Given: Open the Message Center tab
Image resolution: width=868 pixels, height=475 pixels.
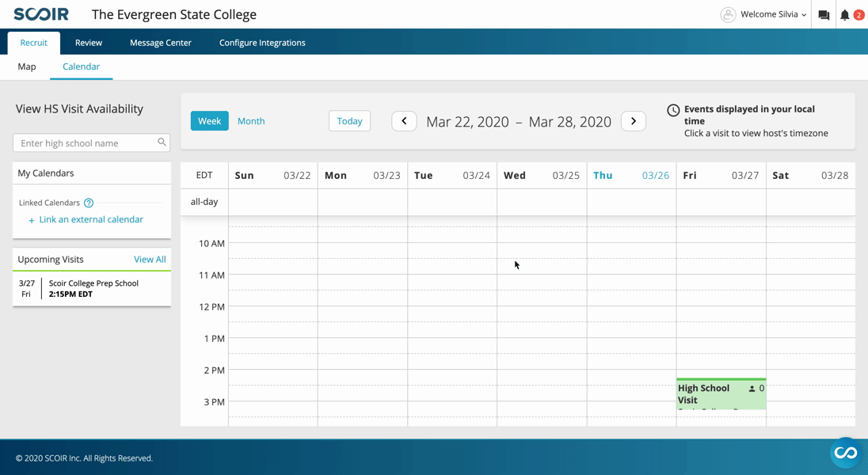Looking at the screenshot, I should tap(161, 43).
